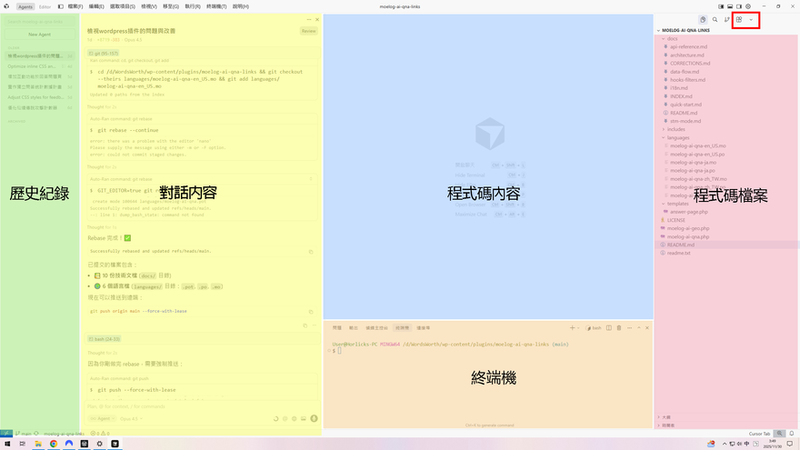This screenshot has width=800, height=450.
Task: Open the 移至(G) menu
Action: click(170, 7)
